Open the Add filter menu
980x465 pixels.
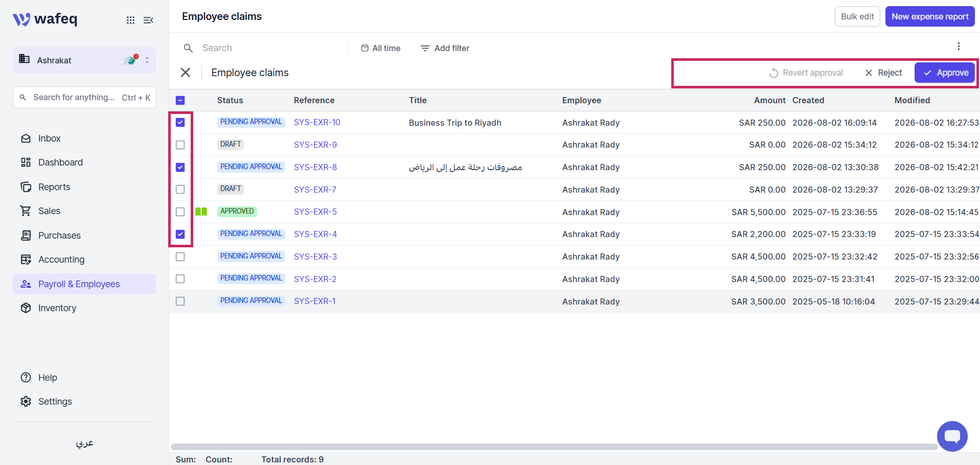445,48
